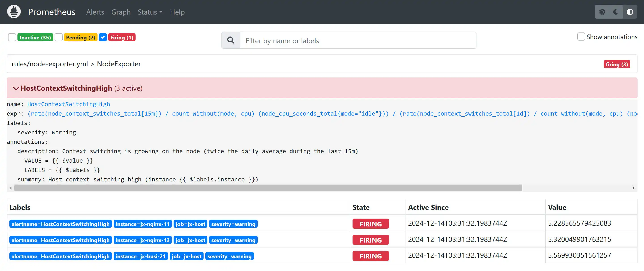Screen dimensions: 644x271
Task: Click the Pending (2) badge
Action: click(81, 37)
